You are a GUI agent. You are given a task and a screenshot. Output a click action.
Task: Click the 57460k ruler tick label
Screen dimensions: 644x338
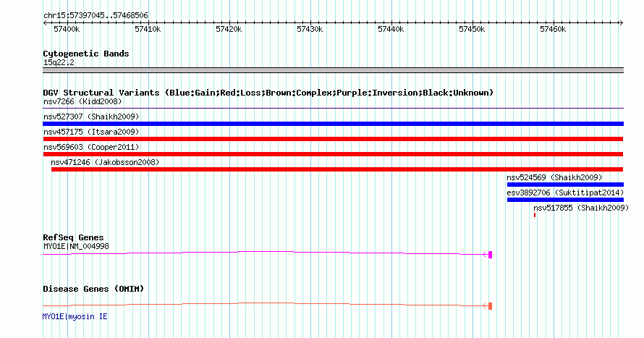pyautogui.click(x=553, y=29)
